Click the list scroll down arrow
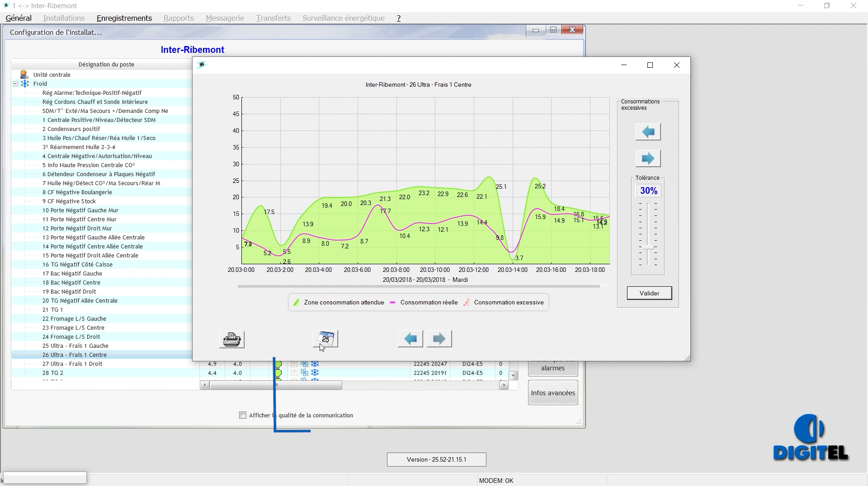 [x=513, y=375]
